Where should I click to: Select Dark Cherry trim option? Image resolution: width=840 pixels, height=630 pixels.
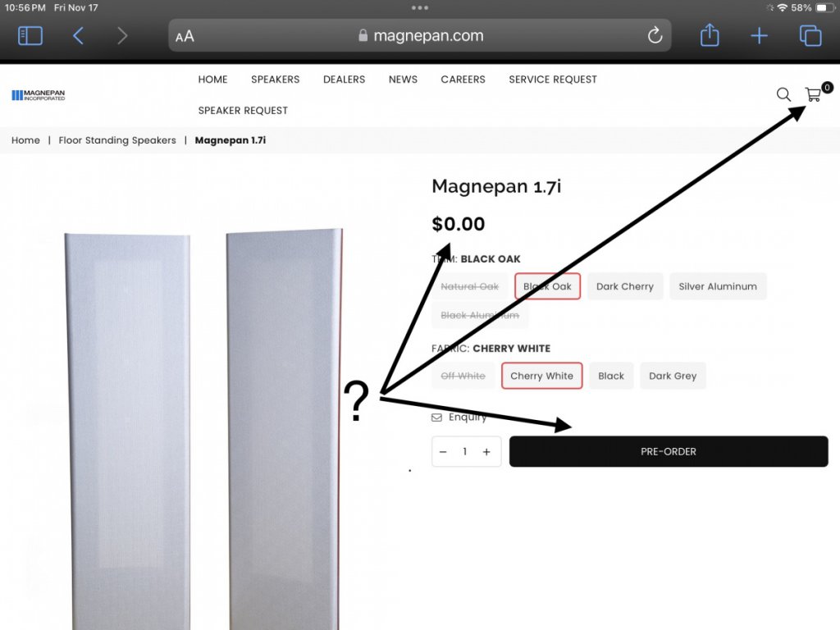tap(624, 286)
